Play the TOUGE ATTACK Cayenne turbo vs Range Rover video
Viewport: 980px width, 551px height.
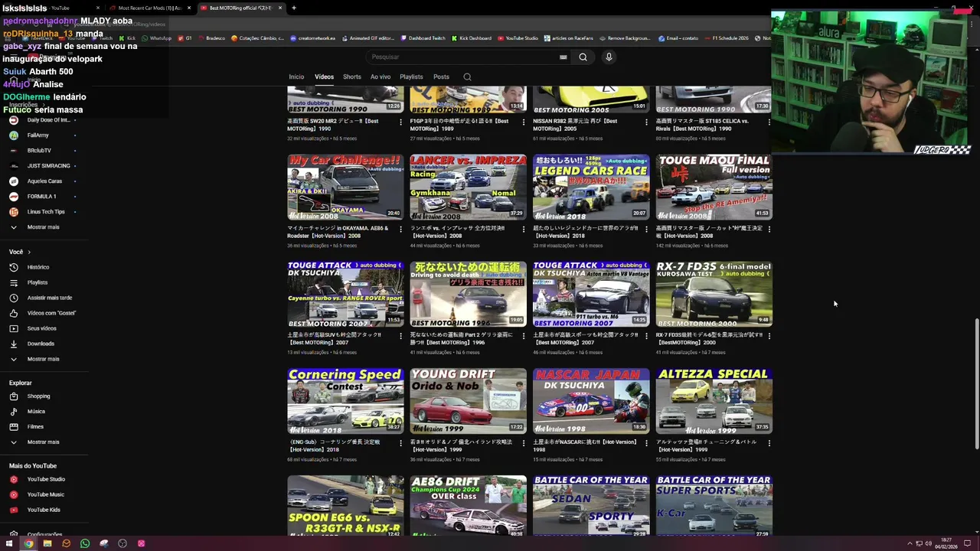point(345,294)
